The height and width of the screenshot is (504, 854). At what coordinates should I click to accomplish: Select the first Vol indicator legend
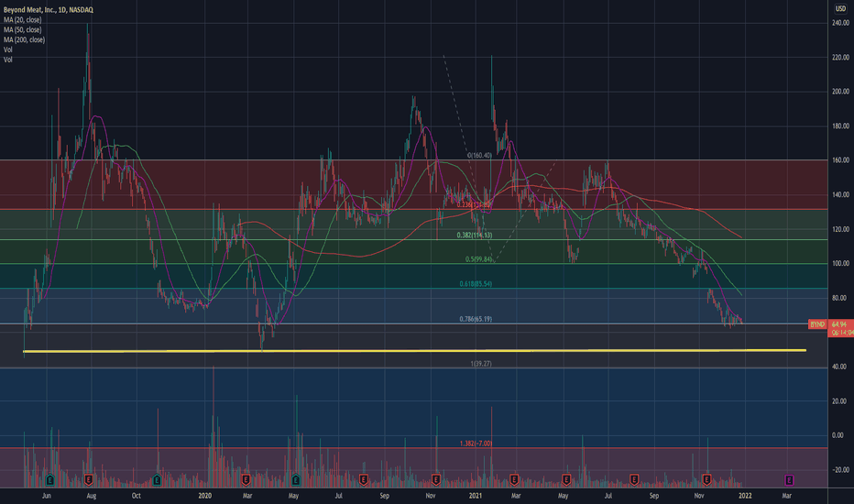point(7,49)
